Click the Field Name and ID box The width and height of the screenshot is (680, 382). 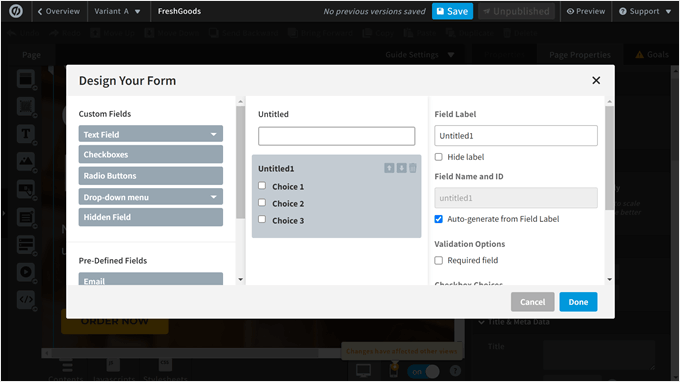click(x=516, y=198)
